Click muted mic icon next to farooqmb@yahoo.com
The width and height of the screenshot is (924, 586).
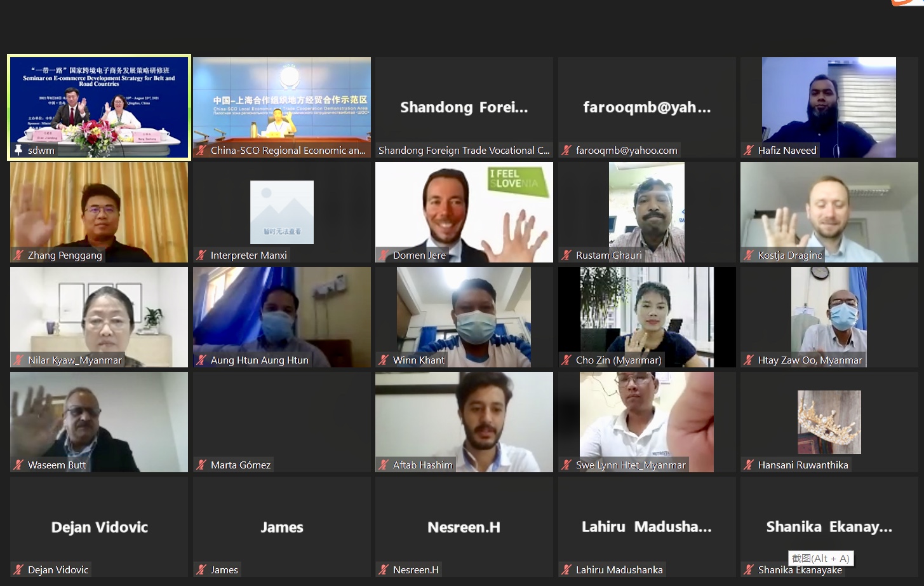(x=566, y=151)
